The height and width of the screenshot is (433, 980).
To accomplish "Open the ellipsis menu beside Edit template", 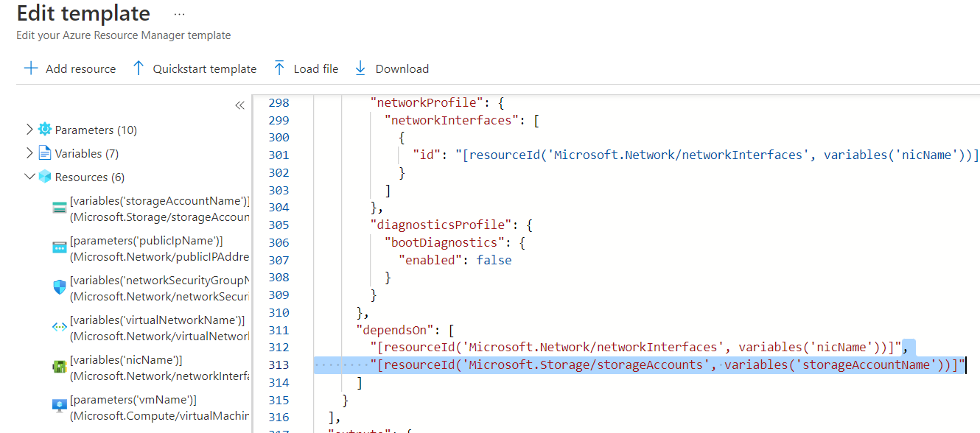I will (x=179, y=14).
